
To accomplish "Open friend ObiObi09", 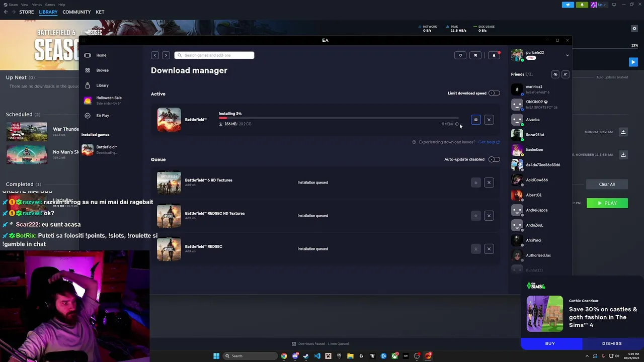I will [x=537, y=102].
